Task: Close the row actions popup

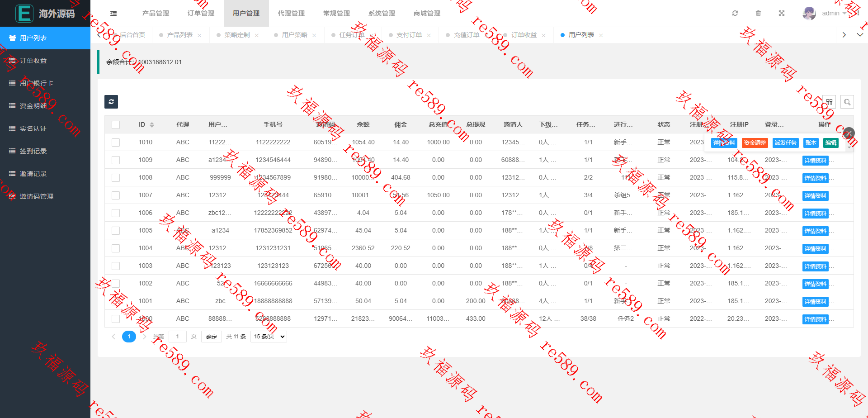Action: pyautogui.click(x=849, y=133)
